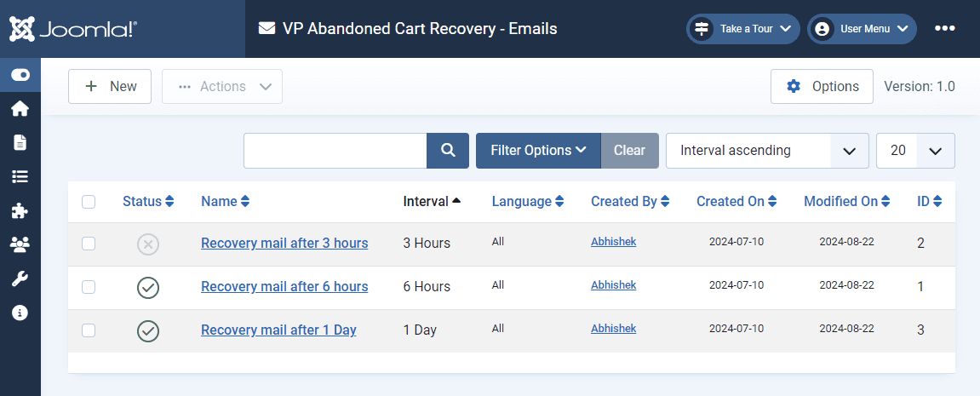Open the Content file sidebar icon
Image resolution: width=980 pixels, height=396 pixels.
[20, 142]
